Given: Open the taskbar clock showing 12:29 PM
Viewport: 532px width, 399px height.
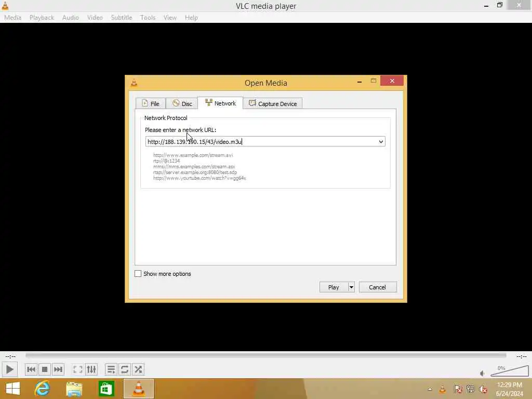Looking at the screenshot, I should click(x=509, y=389).
